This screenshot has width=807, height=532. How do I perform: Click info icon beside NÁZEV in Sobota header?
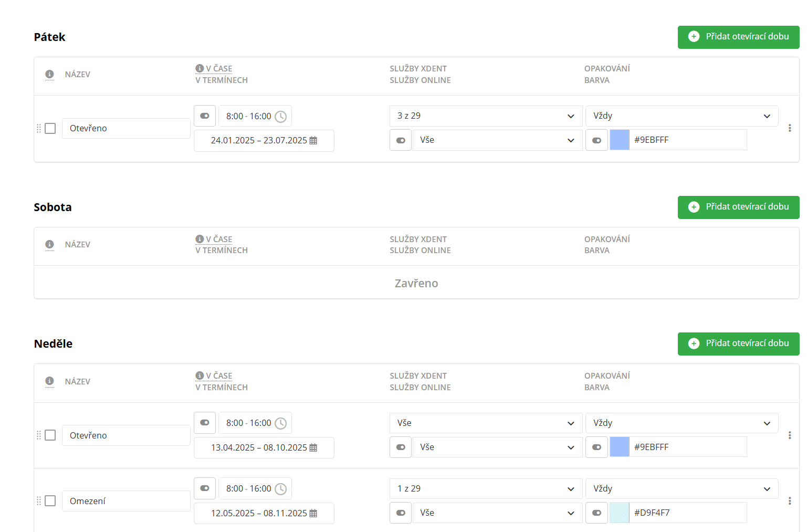[x=49, y=244]
